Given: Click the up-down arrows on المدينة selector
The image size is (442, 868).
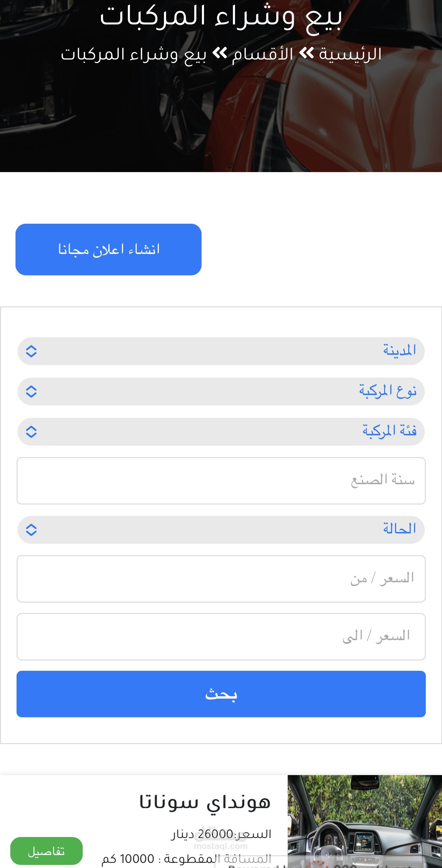Looking at the screenshot, I should (x=31, y=351).
